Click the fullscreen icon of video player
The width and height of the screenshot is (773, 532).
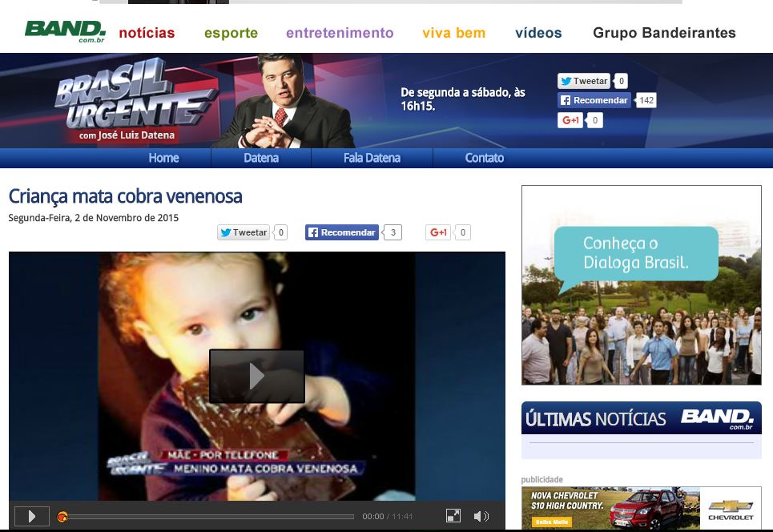point(453,516)
